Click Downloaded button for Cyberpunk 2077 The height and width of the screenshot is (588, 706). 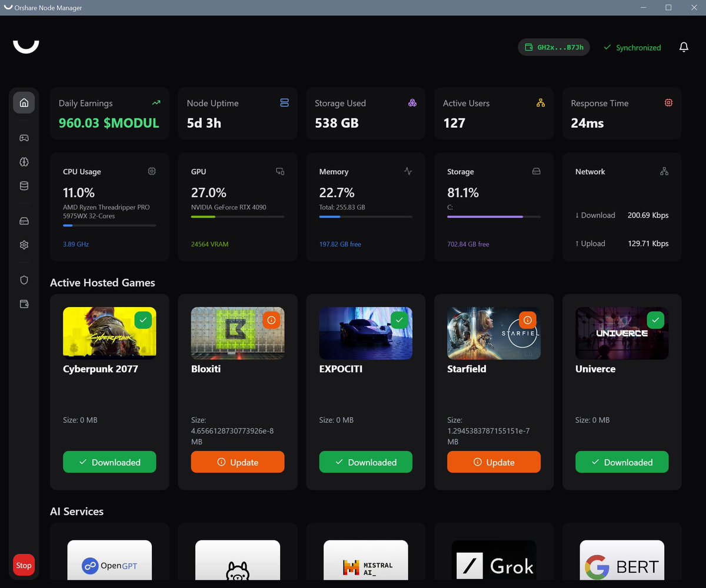[x=109, y=462]
